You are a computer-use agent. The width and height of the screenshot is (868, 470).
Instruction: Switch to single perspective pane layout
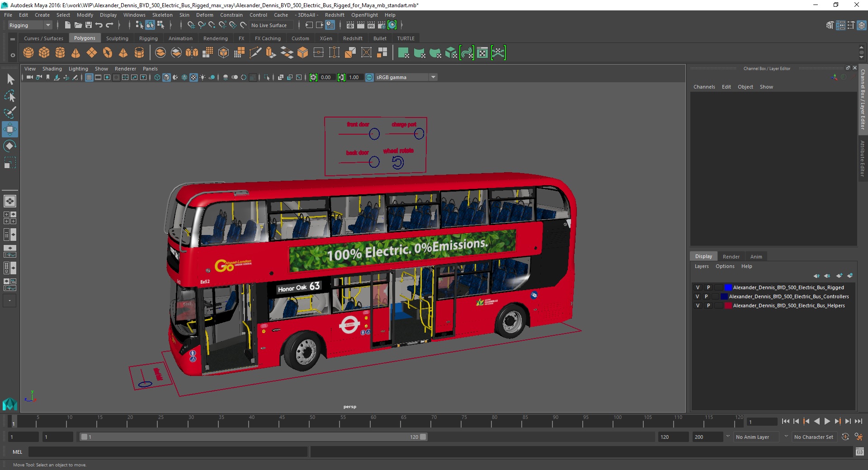click(10, 201)
